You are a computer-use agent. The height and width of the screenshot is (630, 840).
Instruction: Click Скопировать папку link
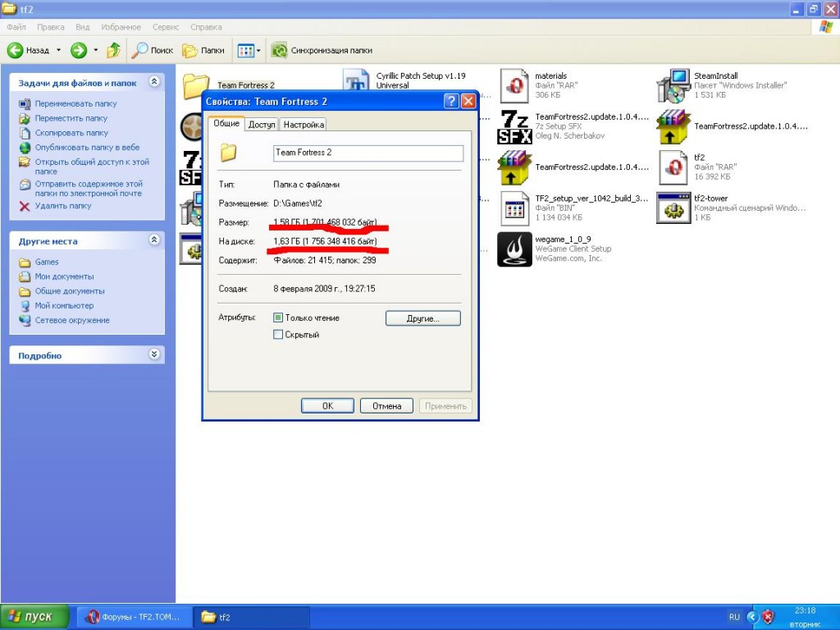point(71,132)
